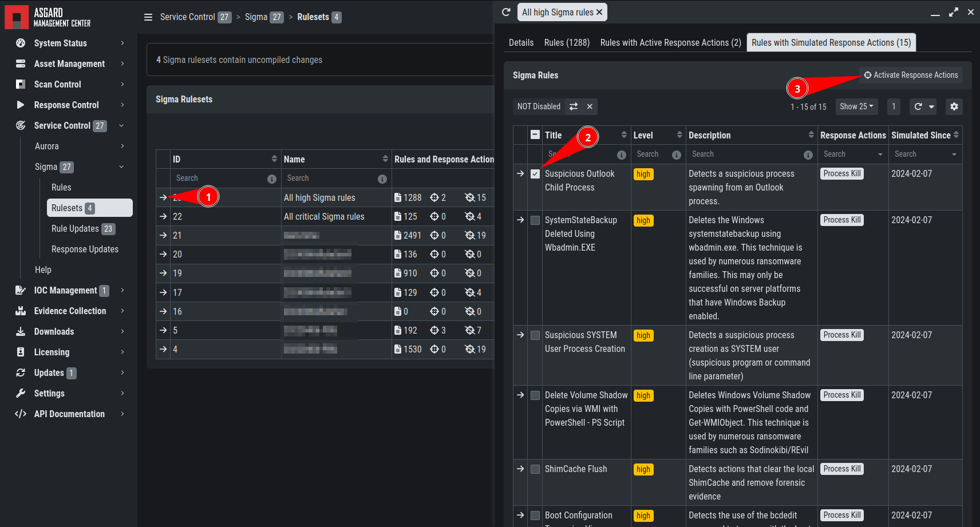Click the Settings wrench icon
Screen dimensions: 980x527
click(21, 393)
